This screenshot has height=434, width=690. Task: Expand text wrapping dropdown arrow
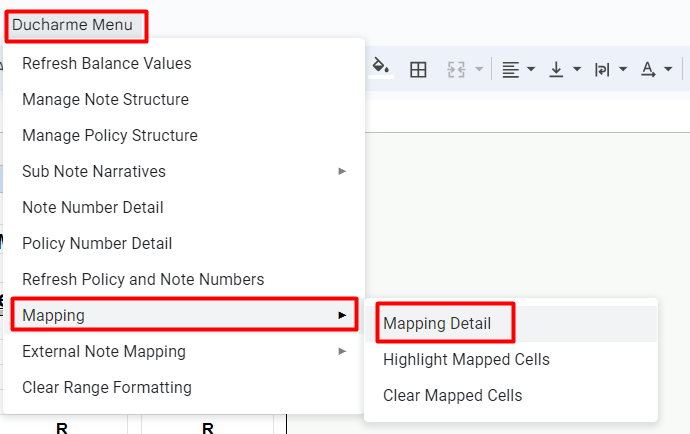(622, 69)
